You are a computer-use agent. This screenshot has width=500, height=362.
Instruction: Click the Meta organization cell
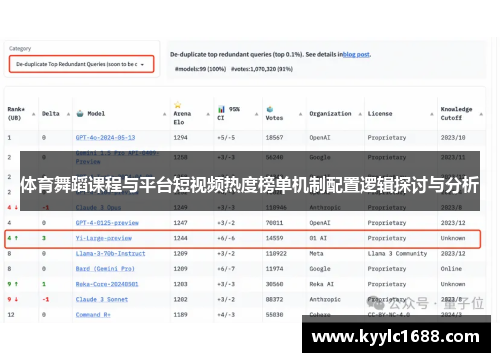point(316,253)
